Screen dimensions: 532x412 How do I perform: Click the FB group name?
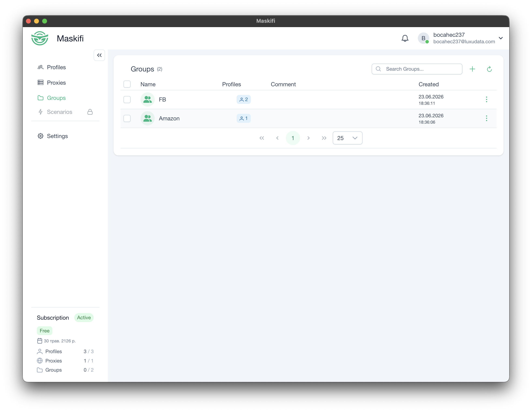click(x=162, y=99)
